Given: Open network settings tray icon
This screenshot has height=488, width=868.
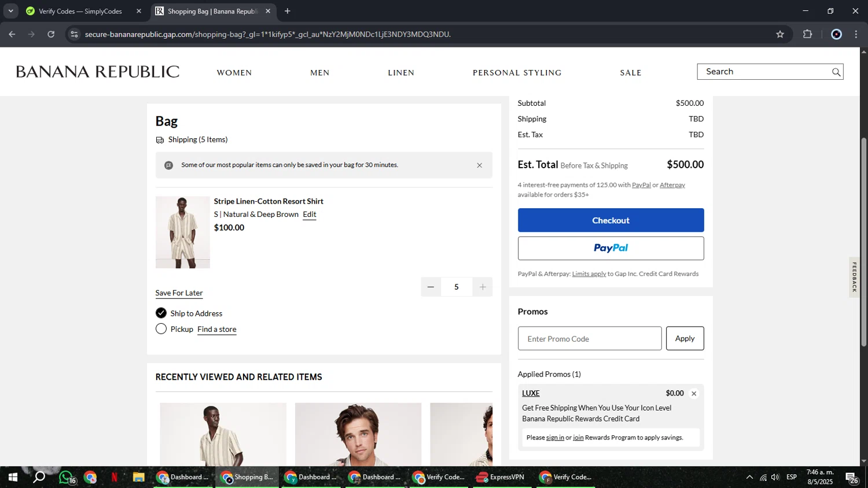Looking at the screenshot, I should click(x=763, y=478).
